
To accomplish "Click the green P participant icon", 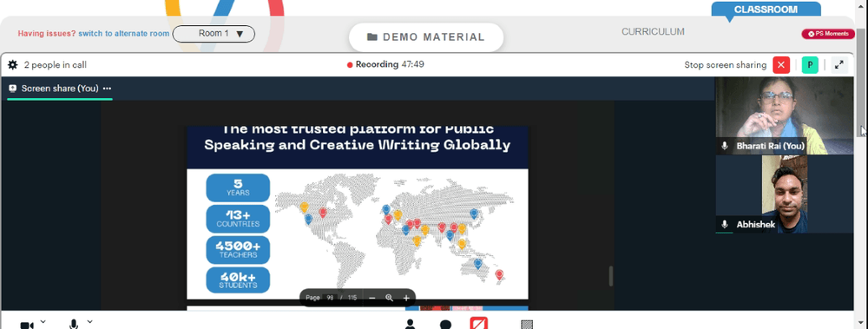I will tap(811, 65).
